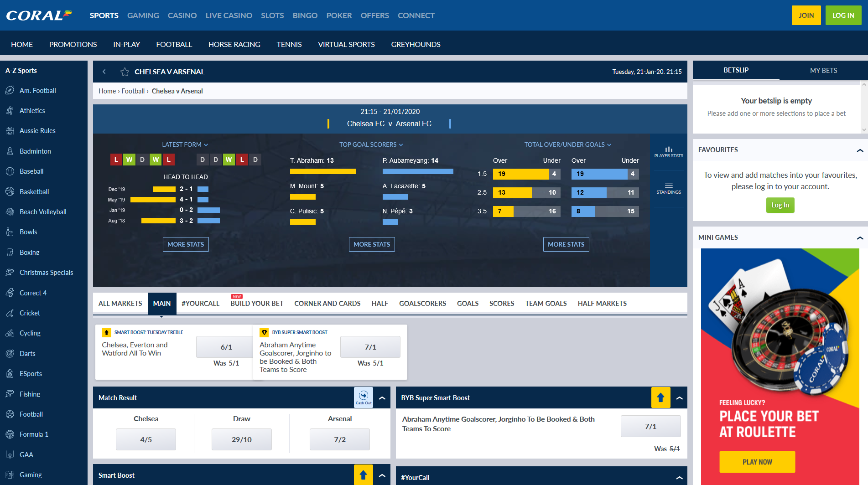The image size is (868, 485).
Task: Click the Join button
Action: (x=806, y=15)
